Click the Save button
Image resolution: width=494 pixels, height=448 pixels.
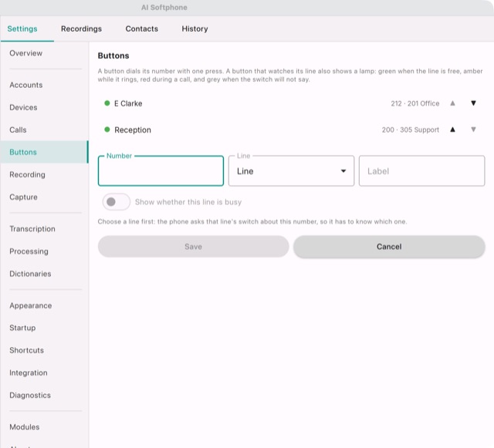[193, 247]
